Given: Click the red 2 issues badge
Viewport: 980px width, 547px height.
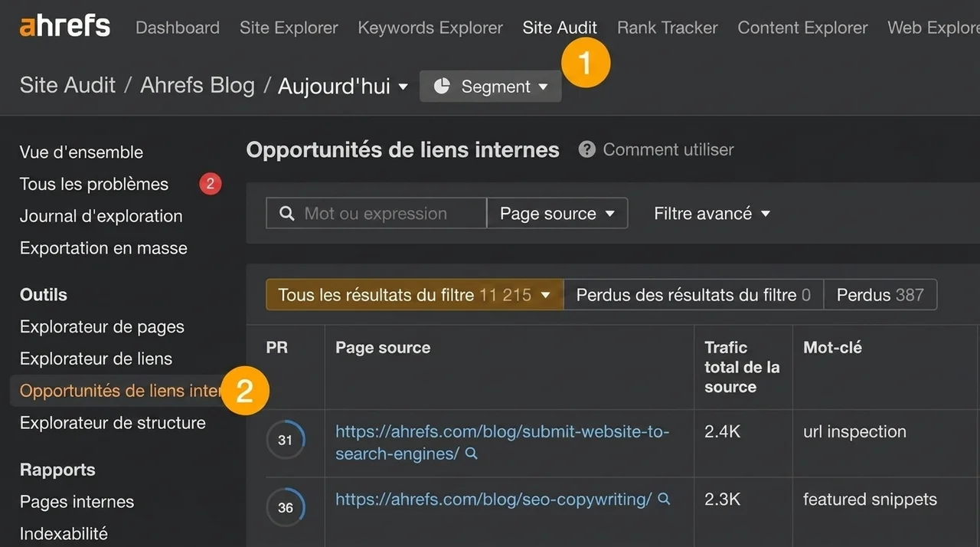Looking at the screenshot, I should 211,184.
